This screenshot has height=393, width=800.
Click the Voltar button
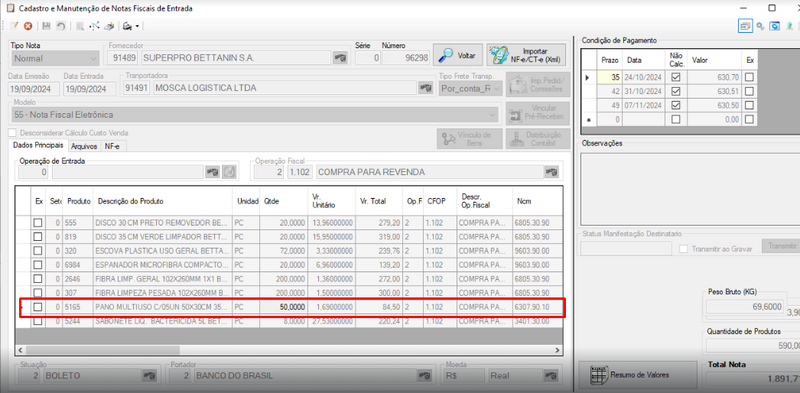coord(458,55)
